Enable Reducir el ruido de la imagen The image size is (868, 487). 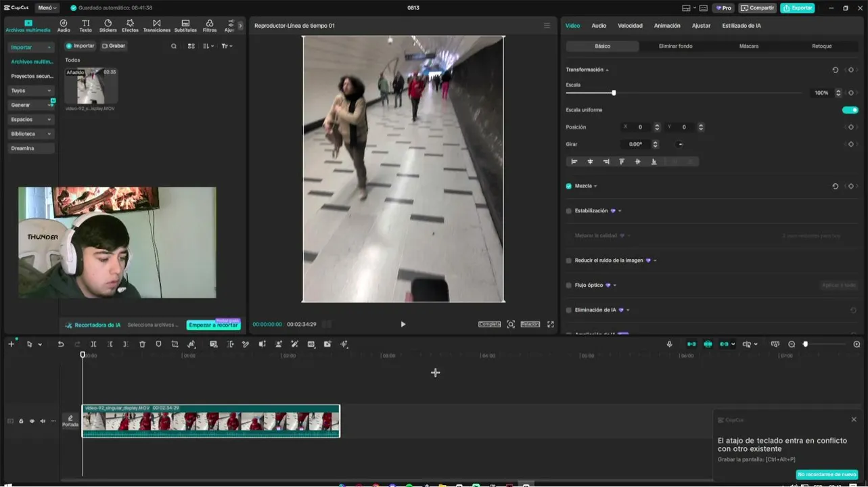[x=568, y=260]
